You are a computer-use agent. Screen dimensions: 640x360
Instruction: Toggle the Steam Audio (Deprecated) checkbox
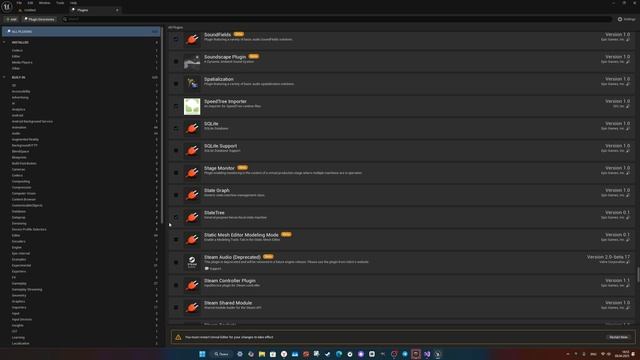(176, 262)
